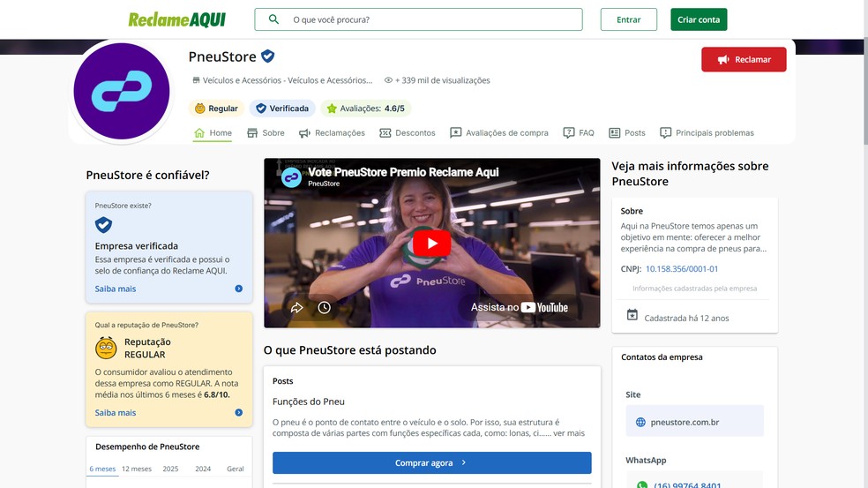Click the verified badge beside PneuStore title

[268, 56]
